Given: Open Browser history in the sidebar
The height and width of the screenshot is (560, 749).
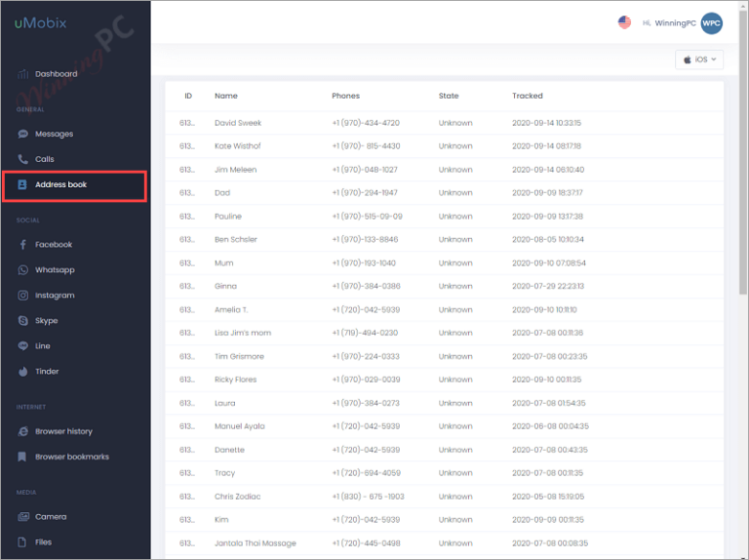Looking at the screenshot, I should coord(63,431).
